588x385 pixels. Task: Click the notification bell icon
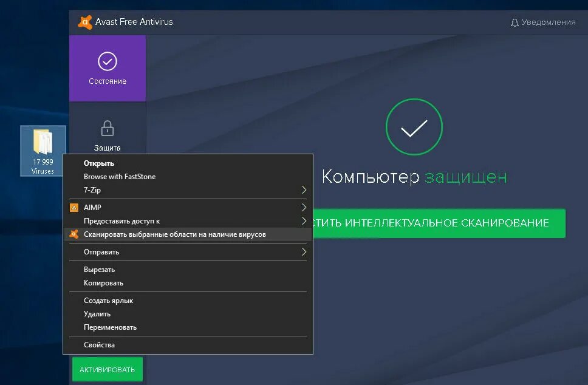click(x=514, y=22)
